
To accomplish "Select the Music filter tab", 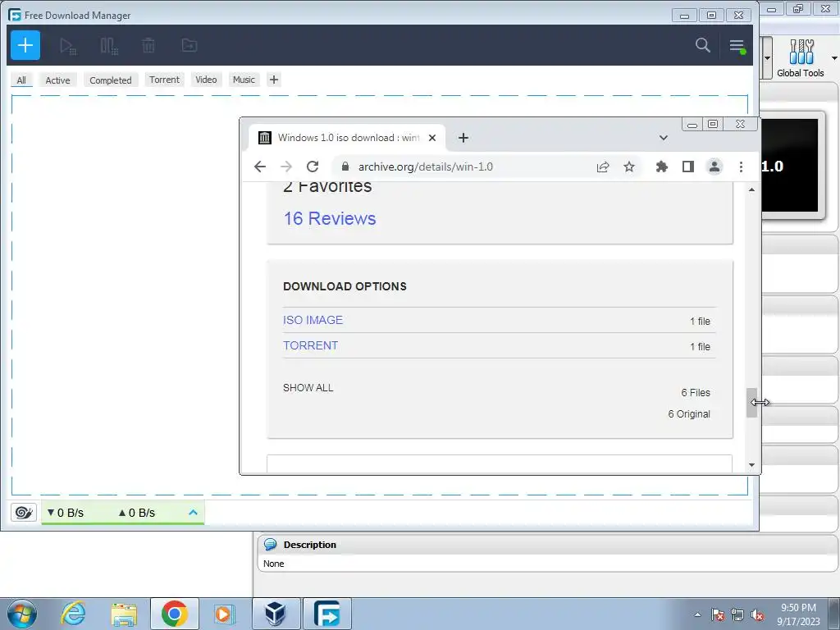I will coord(244,80).
